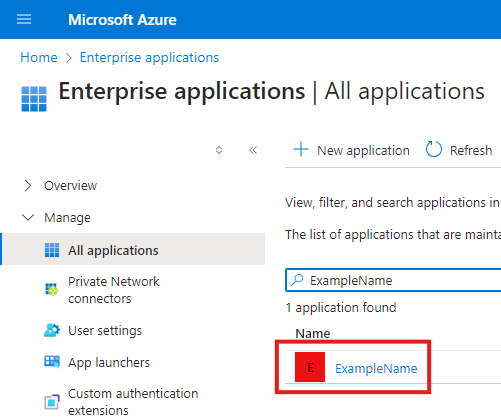Click the Refresh circular arrow icon
This screenshot has height=420, width=501.
click(434, 149)
